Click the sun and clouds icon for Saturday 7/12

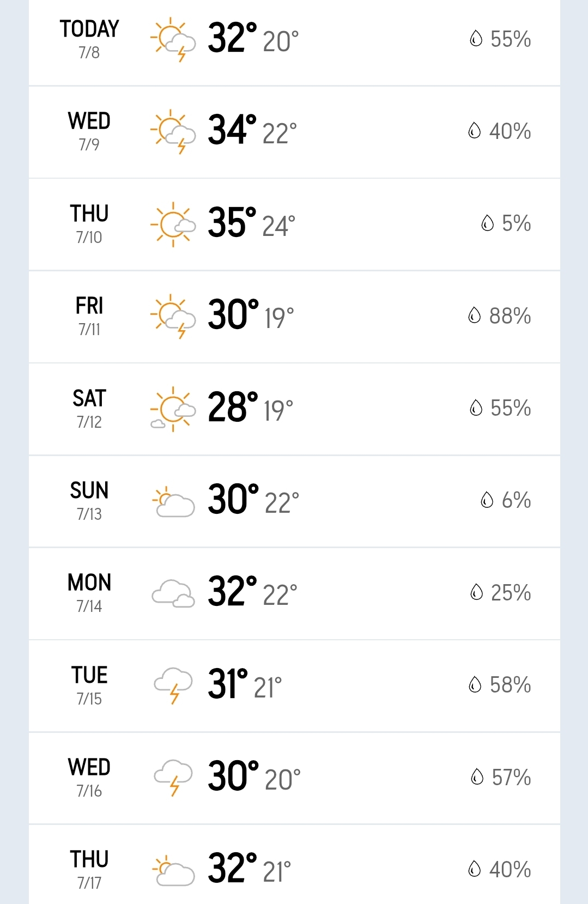pos(173,409)
